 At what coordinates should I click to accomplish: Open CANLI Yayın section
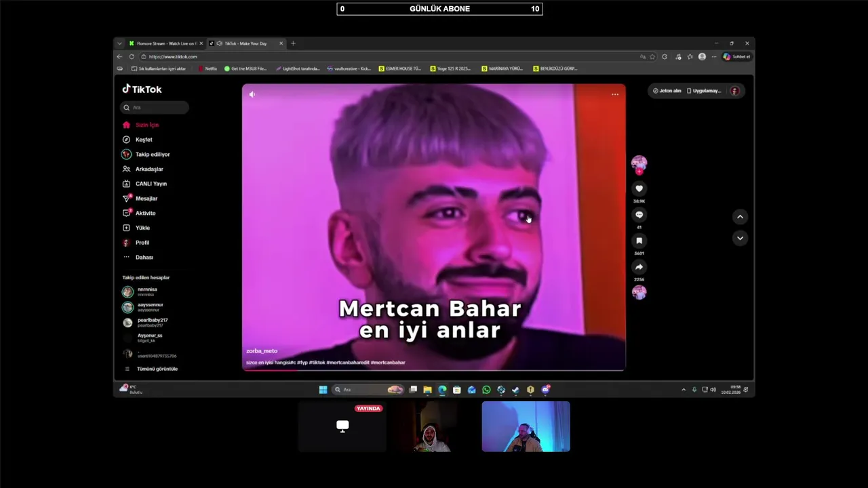(x=144, y=184)
